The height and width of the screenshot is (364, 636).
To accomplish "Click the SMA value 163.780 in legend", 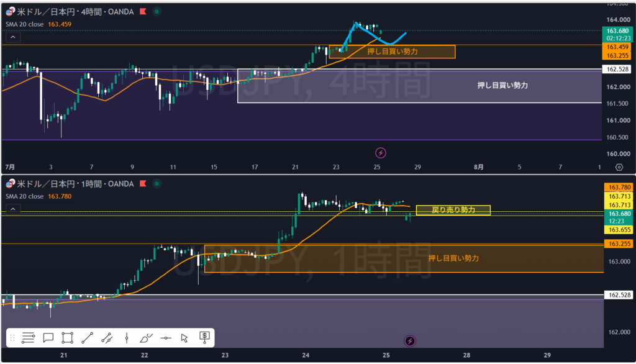I will pyautogui.click(x=60, y=196).
